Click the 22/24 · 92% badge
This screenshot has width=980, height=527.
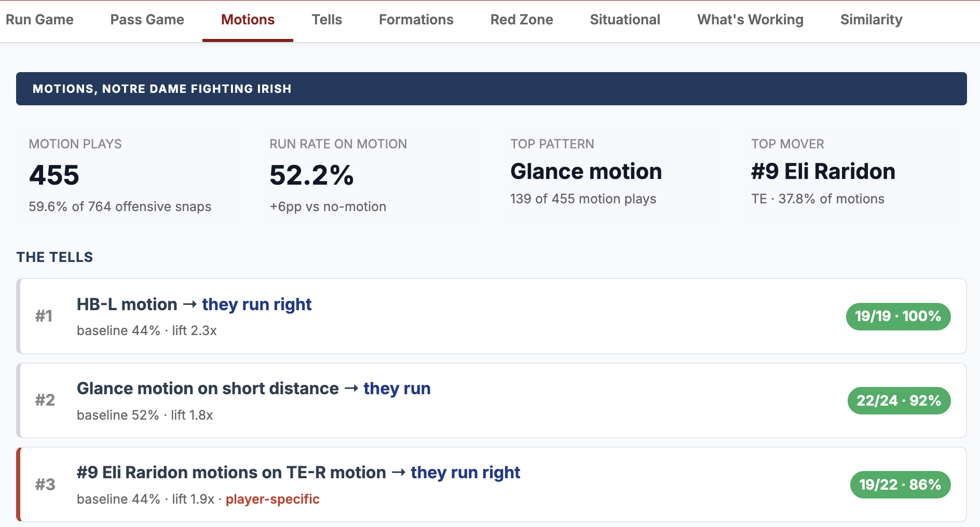tap(899, 400)
